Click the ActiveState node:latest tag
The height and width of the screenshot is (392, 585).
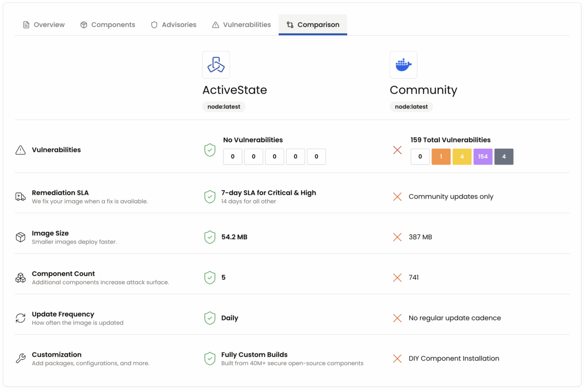224,107
